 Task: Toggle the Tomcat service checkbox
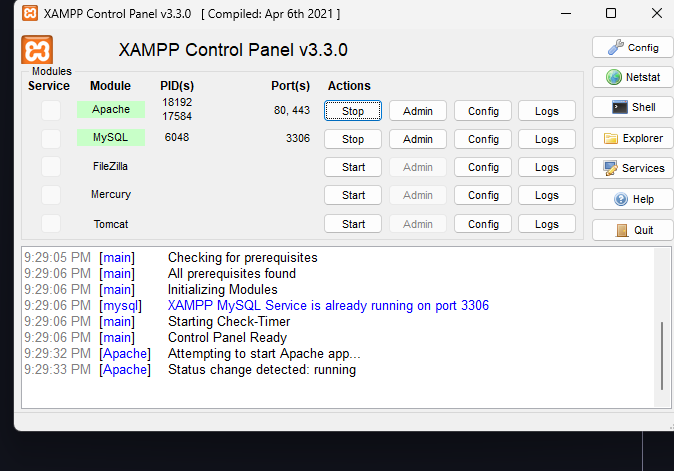pyautogui.click(x=51, y=223)
